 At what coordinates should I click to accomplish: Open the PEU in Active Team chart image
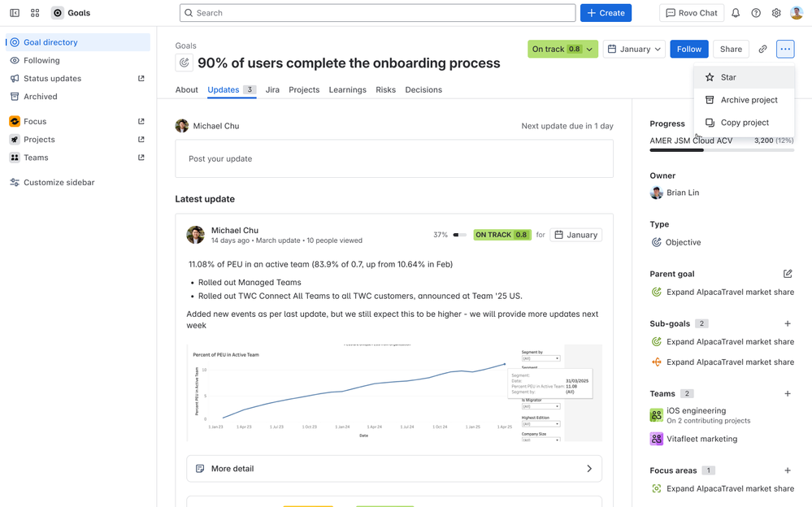coord(394,392)
